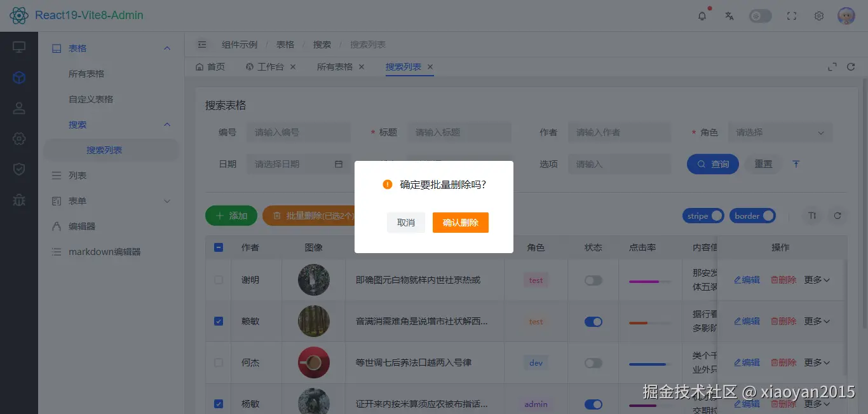
Task: Switch to the 所有表格 tab
Action: tap(335, 67)
